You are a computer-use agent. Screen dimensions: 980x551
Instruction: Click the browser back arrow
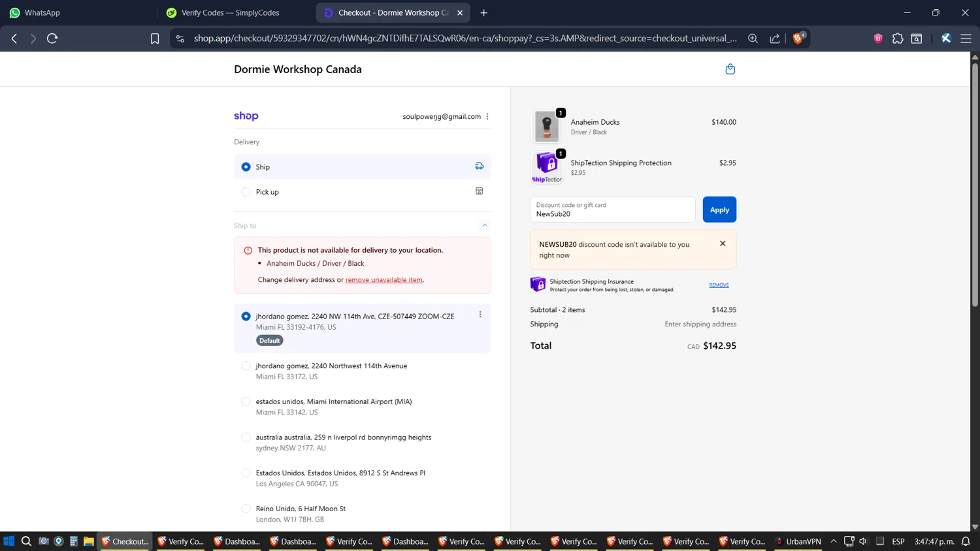[x=14, y=39]
